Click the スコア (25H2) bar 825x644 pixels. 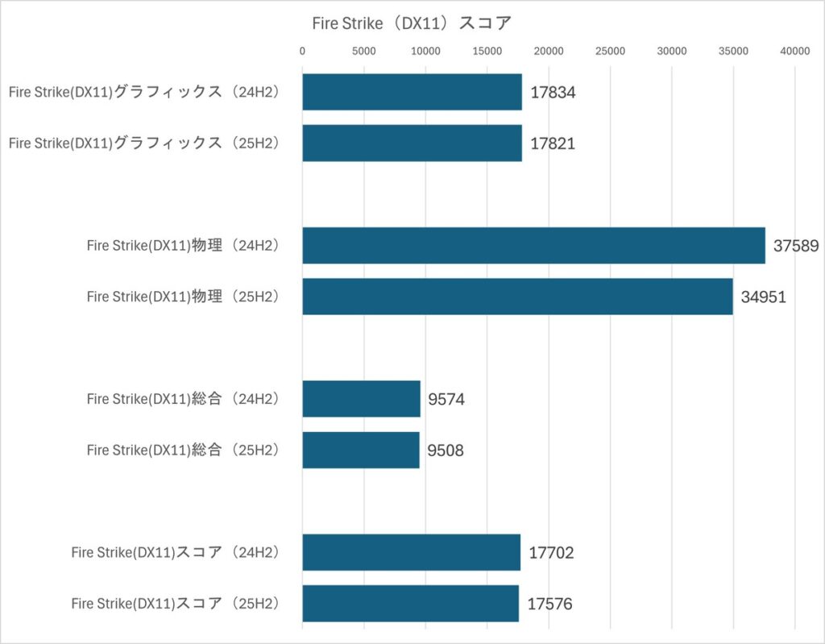coord(410,603)
